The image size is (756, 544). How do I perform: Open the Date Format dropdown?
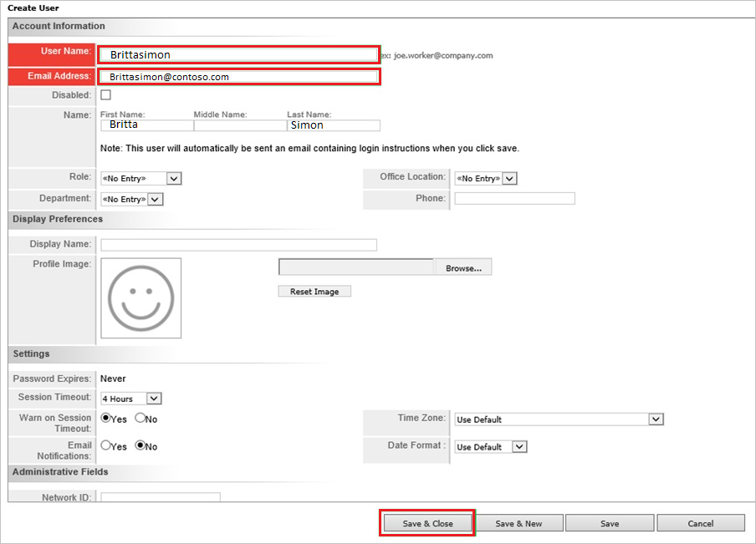tap(490, 447)
